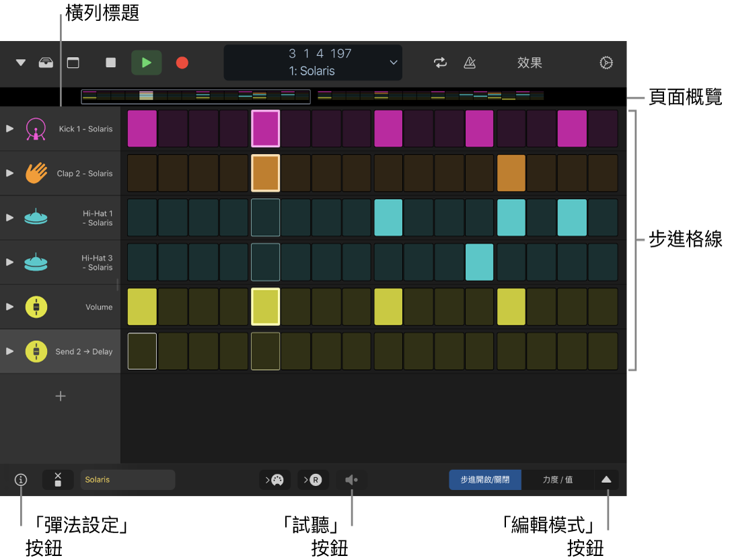Image resolution: width=730 pixels, height=560 pixels.
Task: Click the Hi-Hat 1 cymbal icon
Action: pos(36,217)
